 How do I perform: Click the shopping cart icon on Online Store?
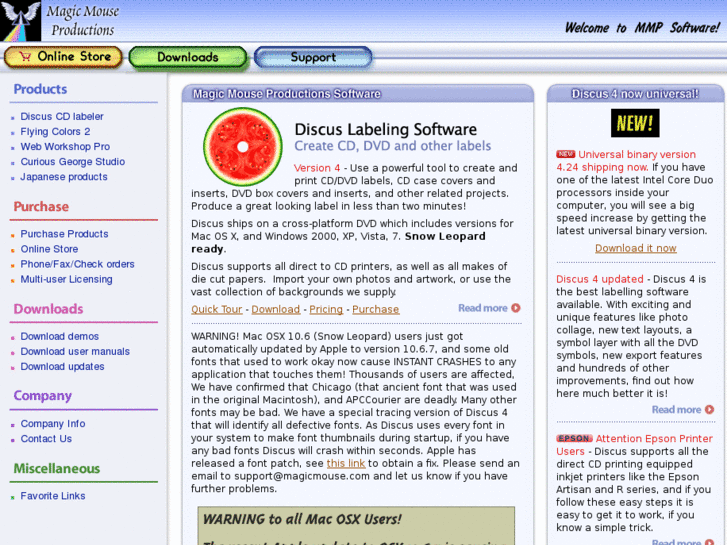point(25,57)
